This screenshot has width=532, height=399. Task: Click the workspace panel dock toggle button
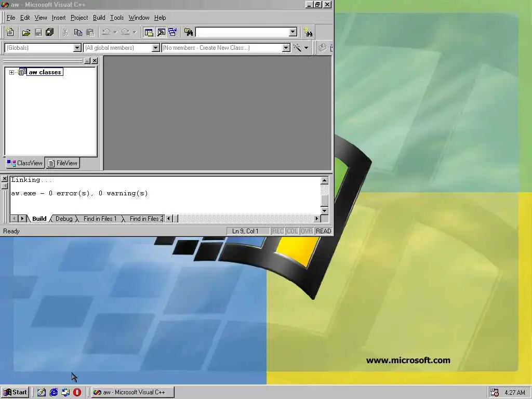click(x=87, y=61)
